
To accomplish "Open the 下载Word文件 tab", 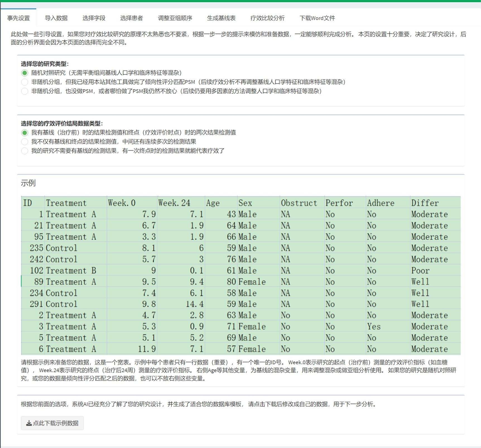I will pyautogui.click(x=317, y=18).
